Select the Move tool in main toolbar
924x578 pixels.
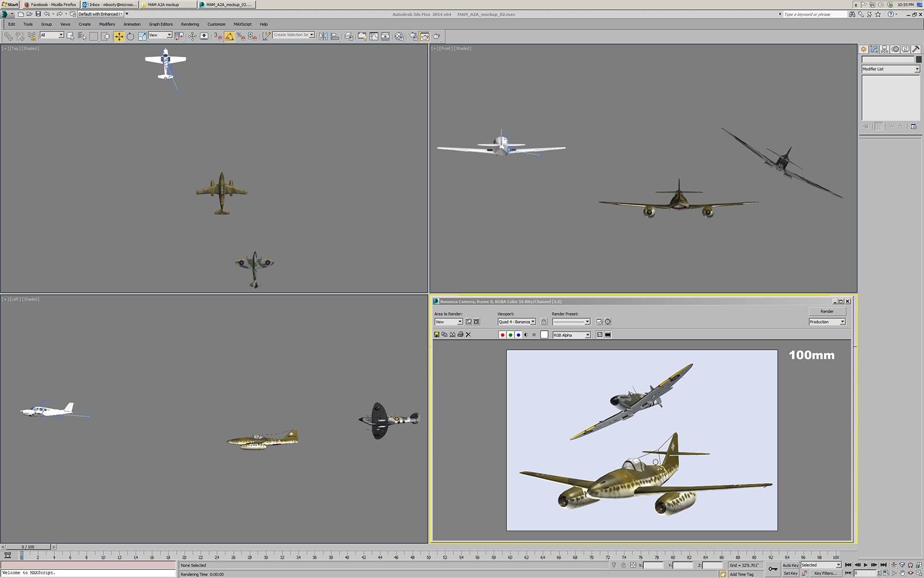coord(119,36)
